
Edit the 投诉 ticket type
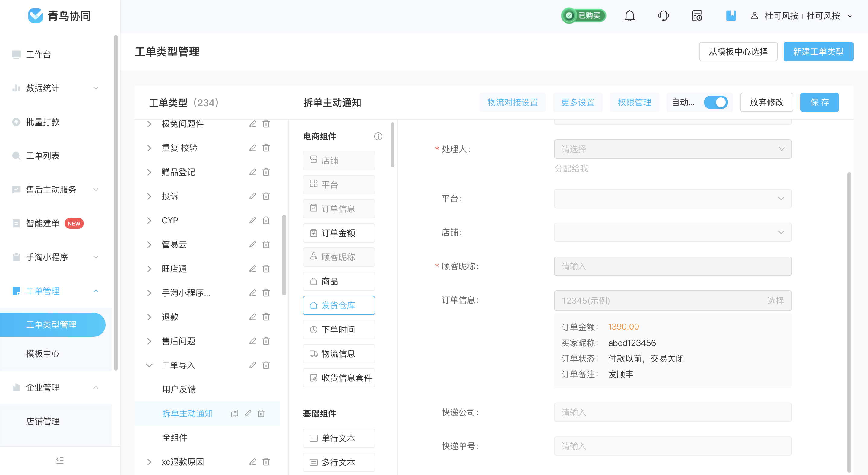tap(252, 196)
